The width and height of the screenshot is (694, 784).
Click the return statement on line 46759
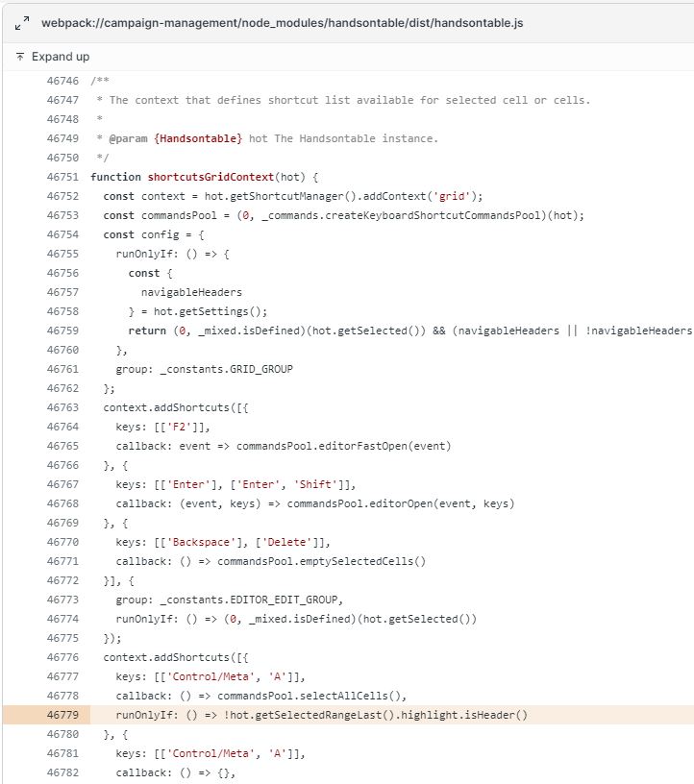click(147, 331)
